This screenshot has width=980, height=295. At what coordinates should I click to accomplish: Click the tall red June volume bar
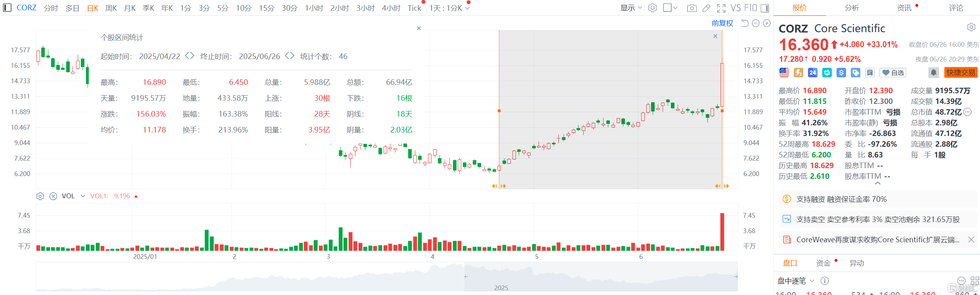[722, 232]
